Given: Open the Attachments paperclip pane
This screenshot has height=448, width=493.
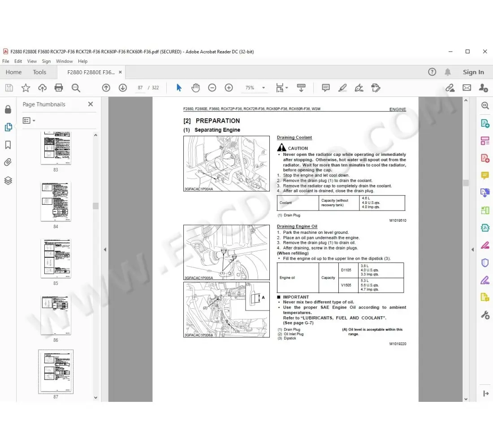Looking at the screenshot, I should (x=8, y=162).
